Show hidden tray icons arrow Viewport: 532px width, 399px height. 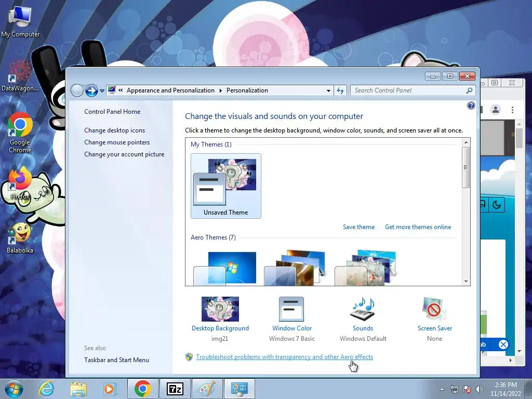pyautogui.click(x=442, y=389)
